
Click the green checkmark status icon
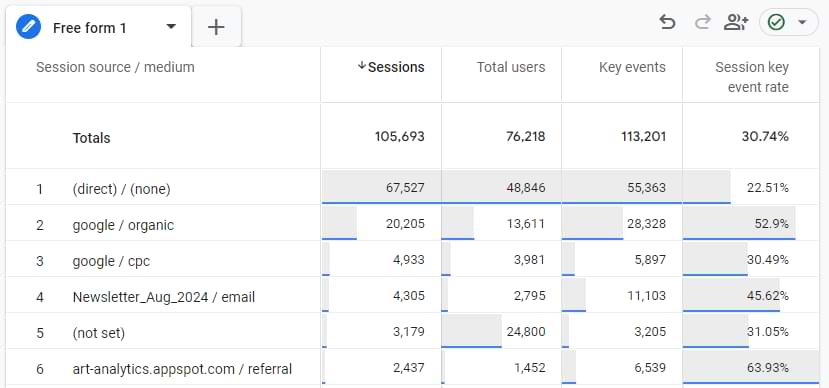(x=776, y=22)
